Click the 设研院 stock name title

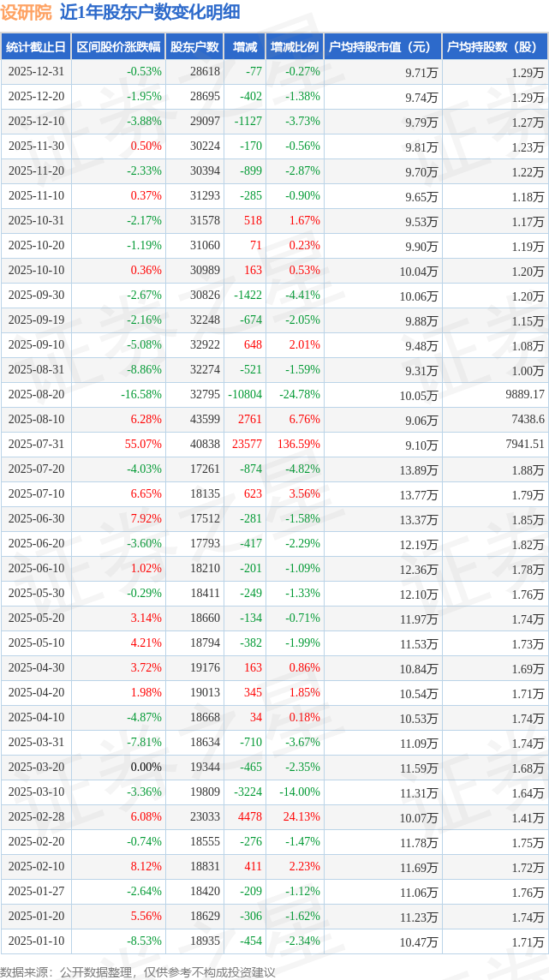pyautogui.click(x=26, y=12)
